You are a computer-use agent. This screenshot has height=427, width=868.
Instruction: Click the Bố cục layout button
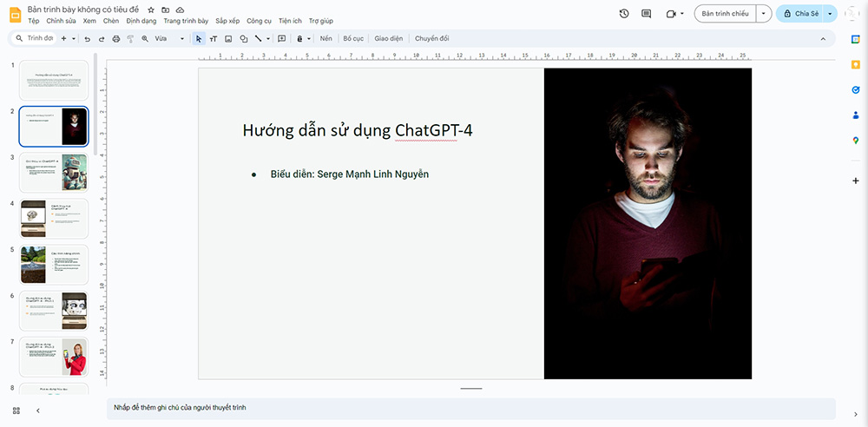[353, 39]
